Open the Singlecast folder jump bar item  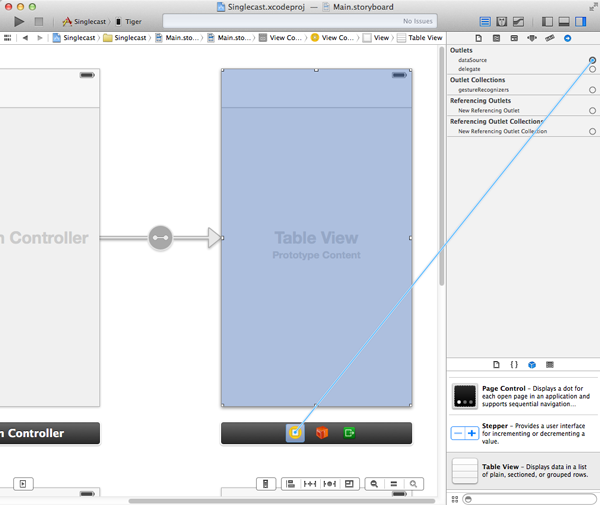coord(125,37)
